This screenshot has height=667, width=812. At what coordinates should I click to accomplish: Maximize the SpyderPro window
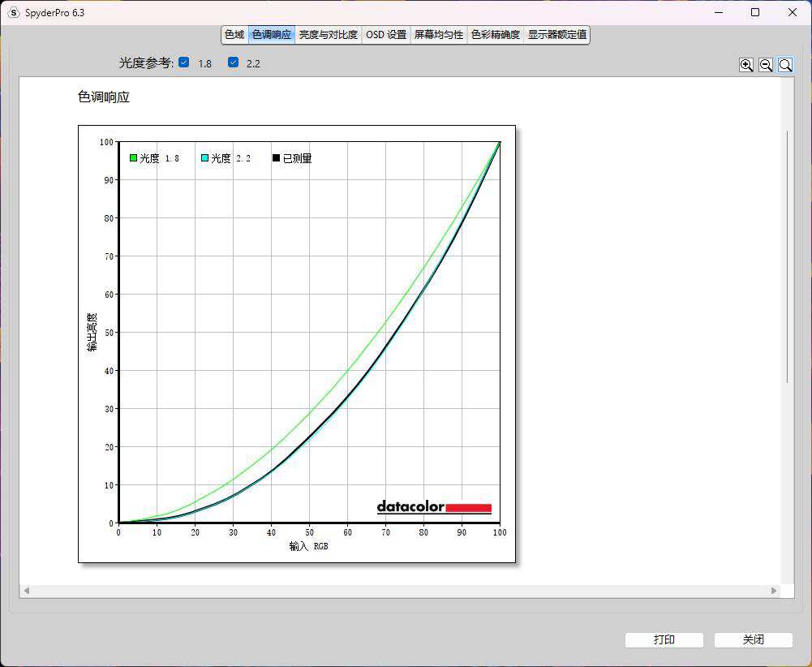pos(755,12)
